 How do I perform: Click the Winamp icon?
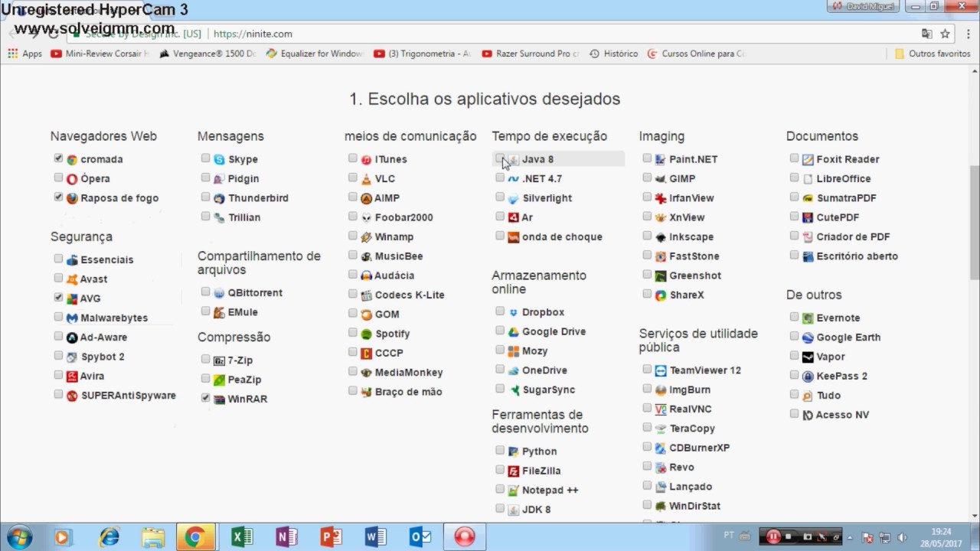coord(367,237)
